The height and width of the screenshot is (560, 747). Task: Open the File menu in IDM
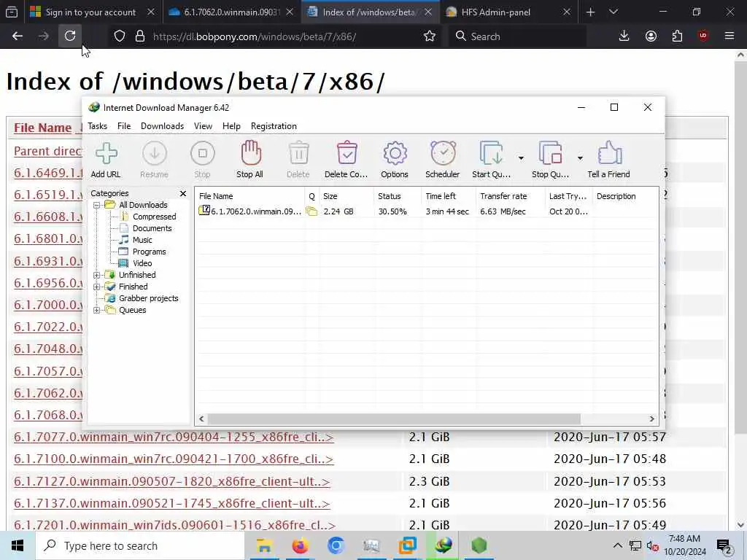point(124,126)
